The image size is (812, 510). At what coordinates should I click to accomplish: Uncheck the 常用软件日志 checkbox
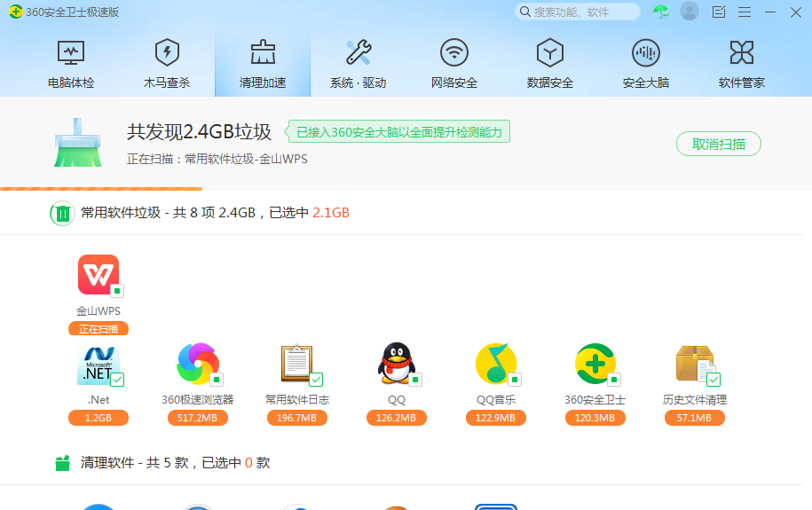pos(316,380)
